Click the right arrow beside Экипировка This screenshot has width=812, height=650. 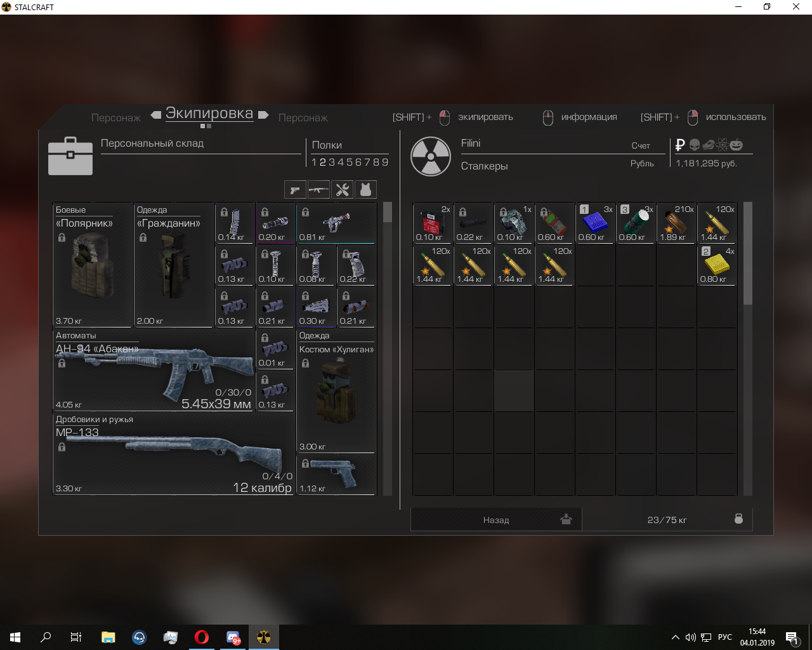coord(263,115)
